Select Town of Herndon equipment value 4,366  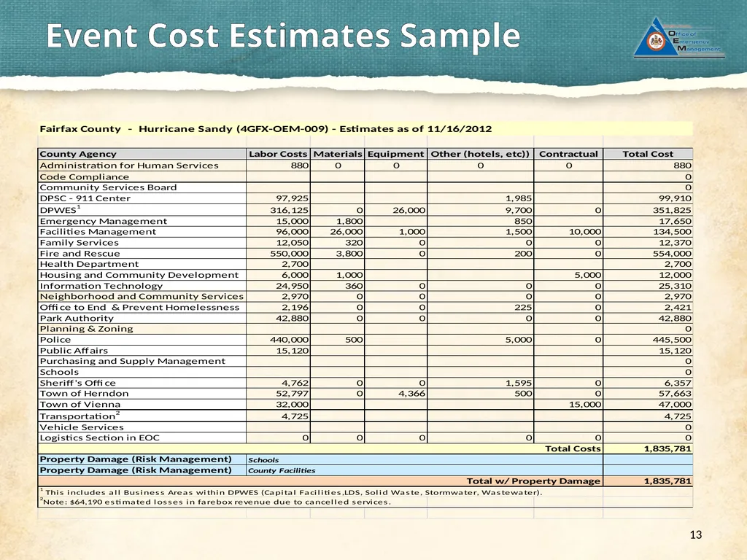(411, 393)
